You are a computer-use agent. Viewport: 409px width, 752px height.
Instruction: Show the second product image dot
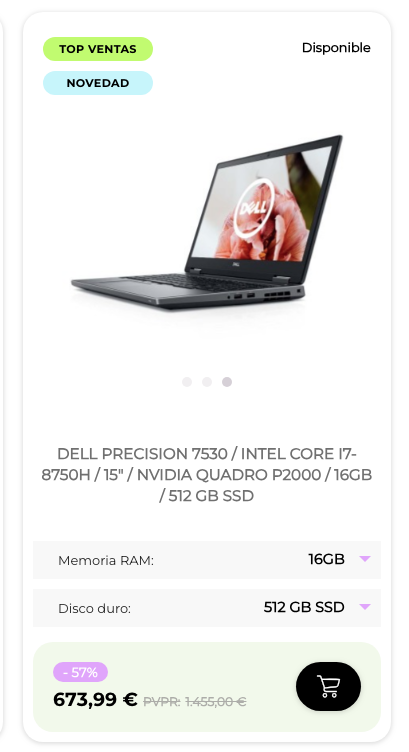pos(207,382)
